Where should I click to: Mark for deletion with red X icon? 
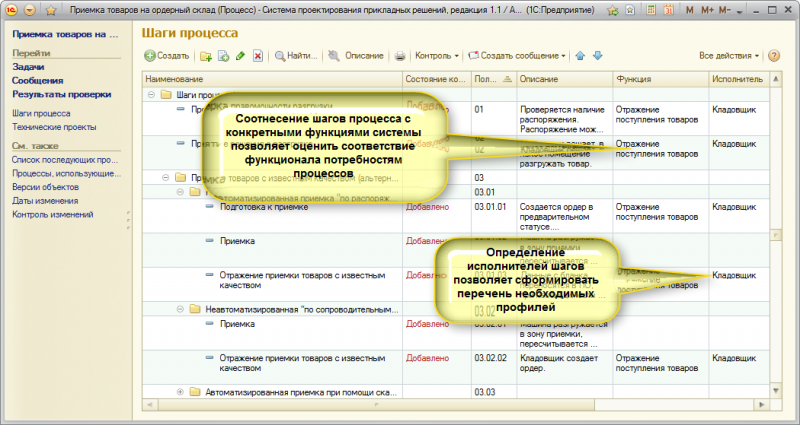pyautogui.click(x=258, y=56)
